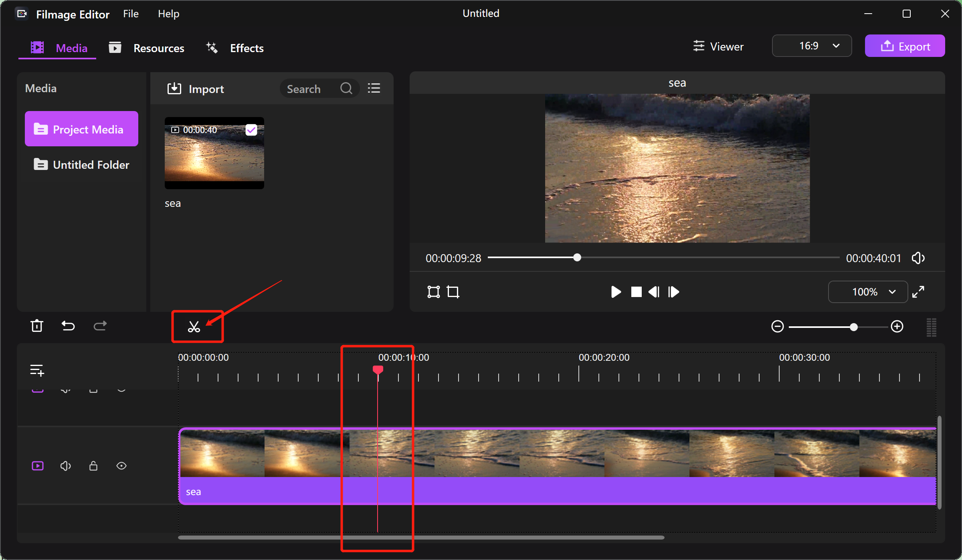Switch to the Resources tab
This screenshot has width=962, height=560.
tap(146, 48)
